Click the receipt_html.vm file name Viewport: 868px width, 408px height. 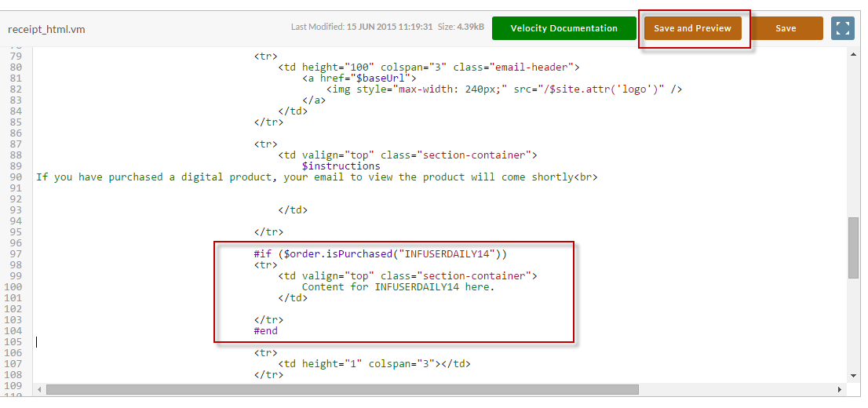[x=46, y=29]
